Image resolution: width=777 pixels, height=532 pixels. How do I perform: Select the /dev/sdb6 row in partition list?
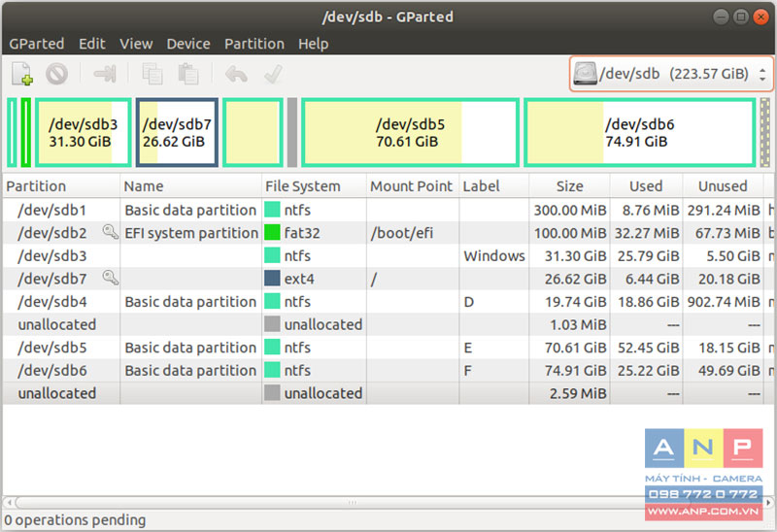(x=388, y=370)
